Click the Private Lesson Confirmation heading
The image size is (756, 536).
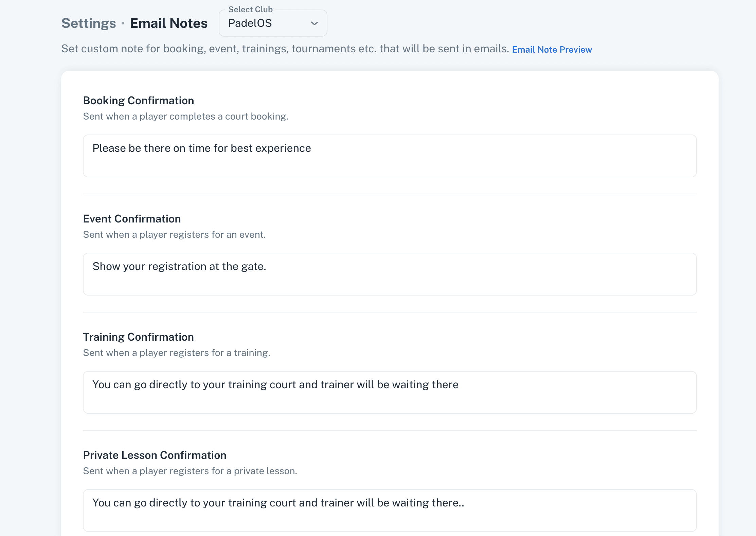tap(155, 455)
